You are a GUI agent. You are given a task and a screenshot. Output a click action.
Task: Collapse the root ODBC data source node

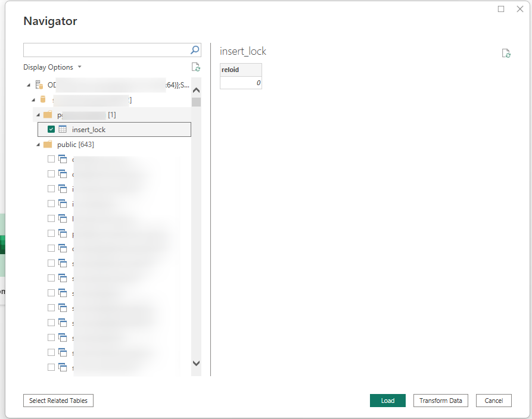point(29,85)
